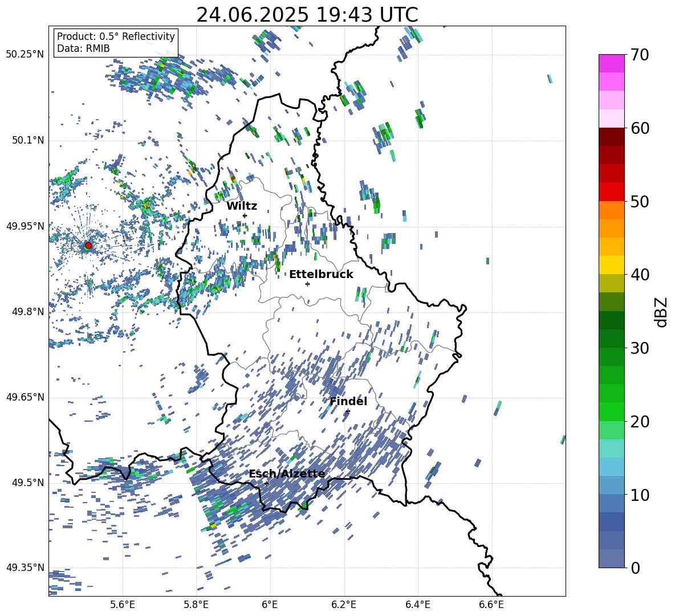Click the colorbar tick value 10
The height and width of the screenshot is (616, 675).
click(x=640, y=495)
